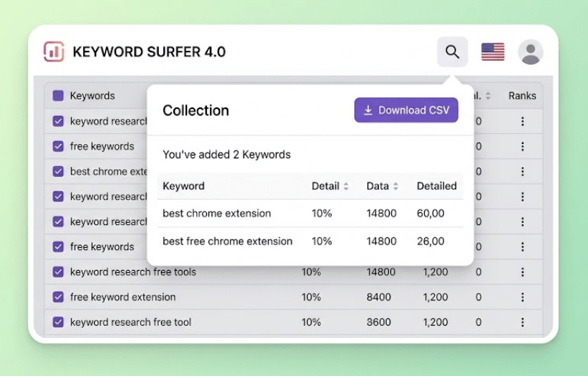Select the 'best free chrome extension' collection row
This screenshot has height=376, width=588.
pos(310,241)
